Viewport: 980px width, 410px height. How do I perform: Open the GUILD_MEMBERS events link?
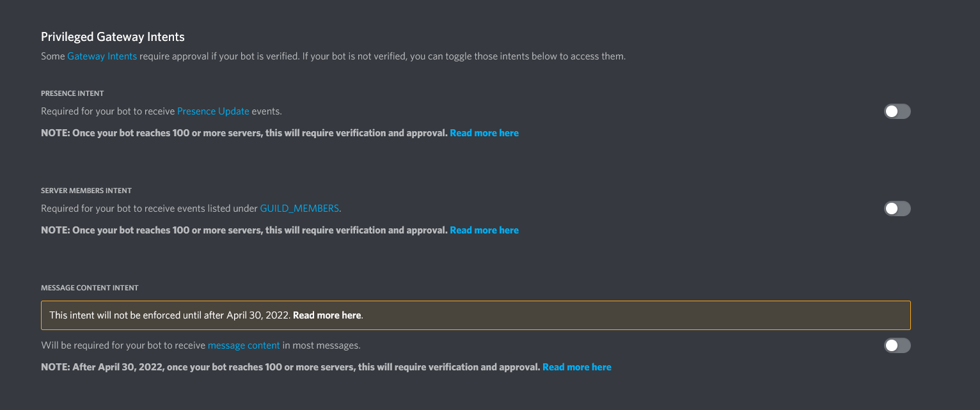299,208
